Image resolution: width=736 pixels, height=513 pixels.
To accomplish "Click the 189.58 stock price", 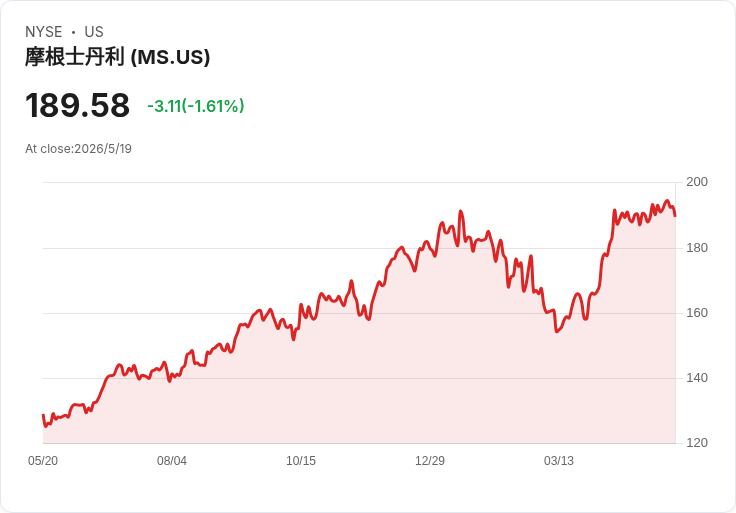I will click(x=77, y=105).
